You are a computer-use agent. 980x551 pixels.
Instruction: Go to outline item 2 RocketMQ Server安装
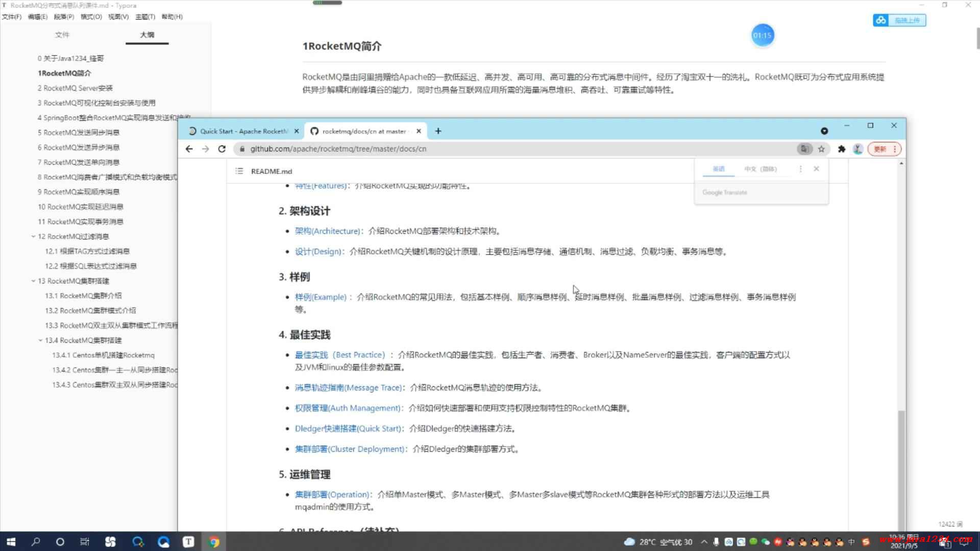coord(75,88)
